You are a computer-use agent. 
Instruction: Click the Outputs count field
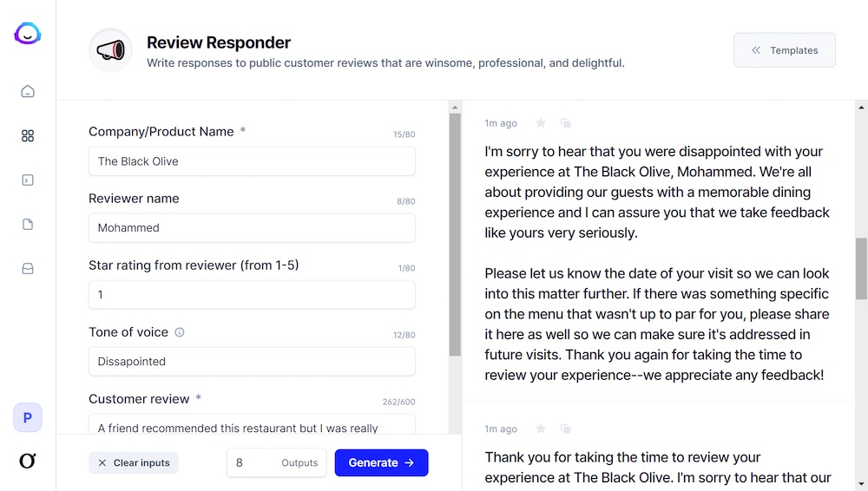[x=276, y=462]
